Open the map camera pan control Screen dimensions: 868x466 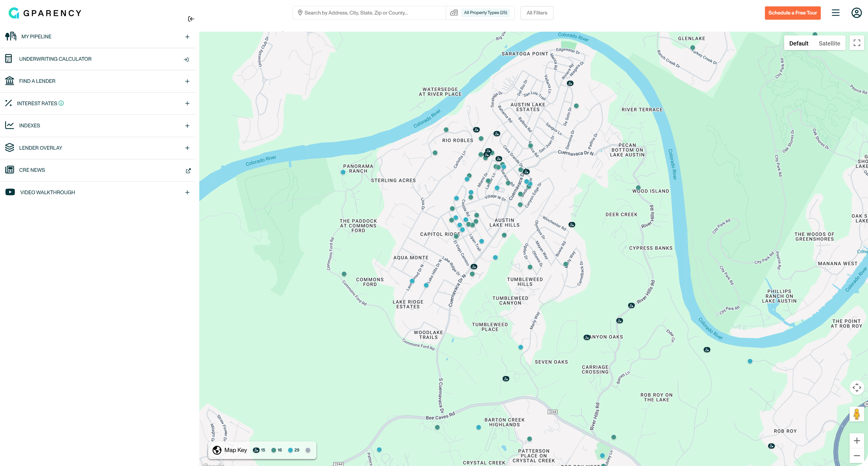pos(856,387)
